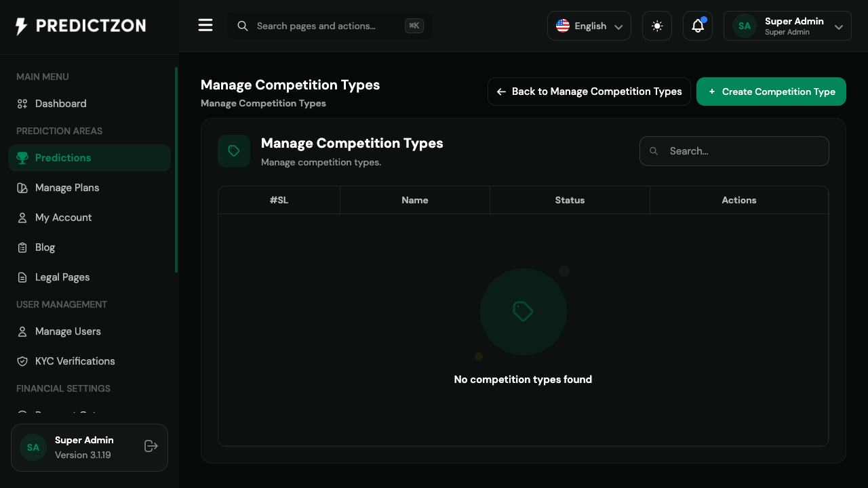
Task: Click the Legal Pages document icon
Action: pos(22,277)
